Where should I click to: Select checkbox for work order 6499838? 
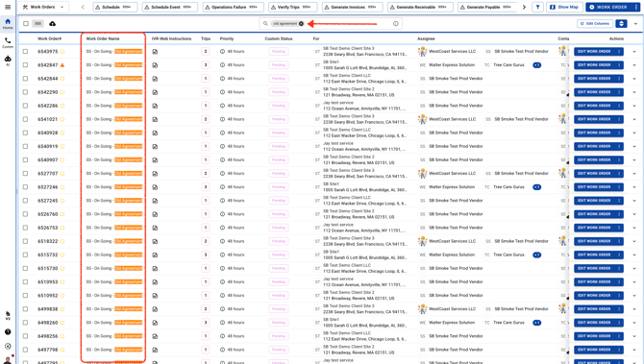pos(25,309)
